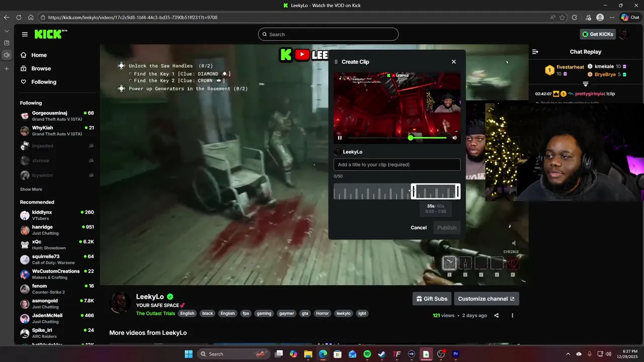Click the clip range left trim handle
The width and height of the screenshot is (644, 362).
click(x=414, y=191)
